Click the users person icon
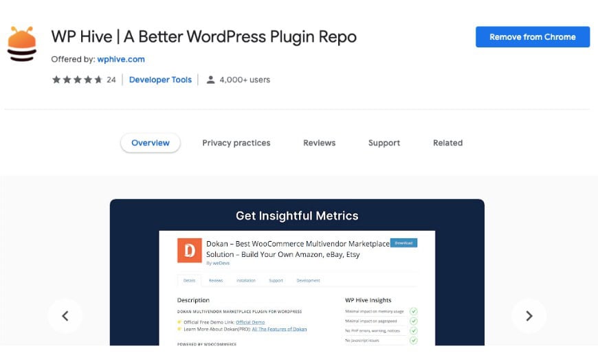598x364 pixels. 210,80
